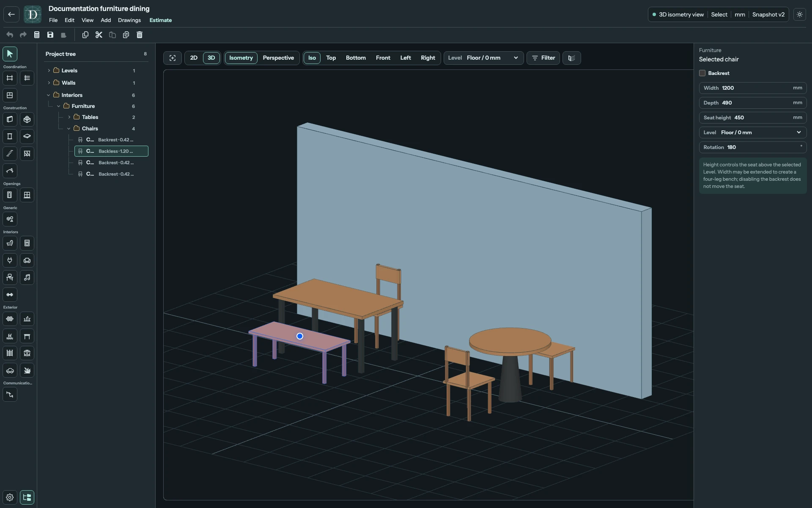Collapse the Interiors tree folder

pyautogui.click(x=49, y=95)
